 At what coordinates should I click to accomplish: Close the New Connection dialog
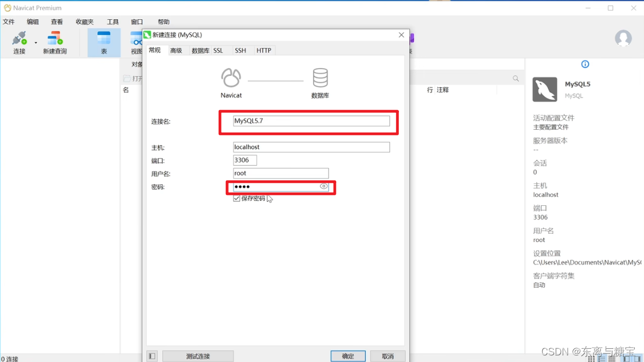(x=401, y=35)
